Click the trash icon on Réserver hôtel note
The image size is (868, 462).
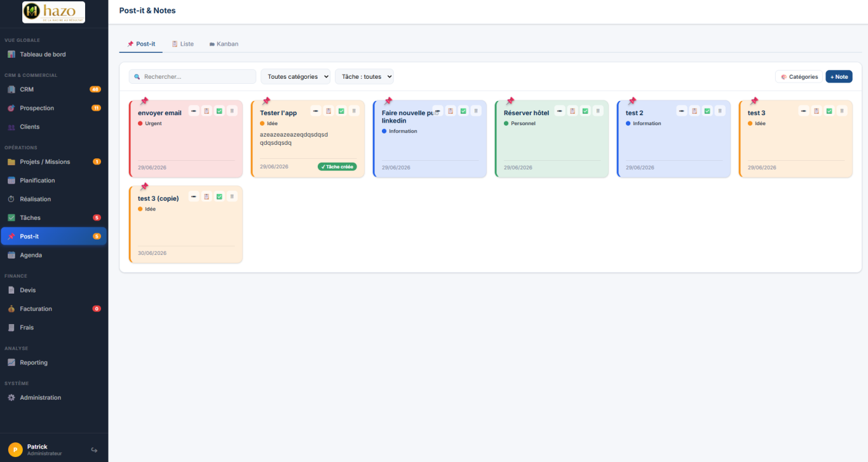[x=598, y=111]
